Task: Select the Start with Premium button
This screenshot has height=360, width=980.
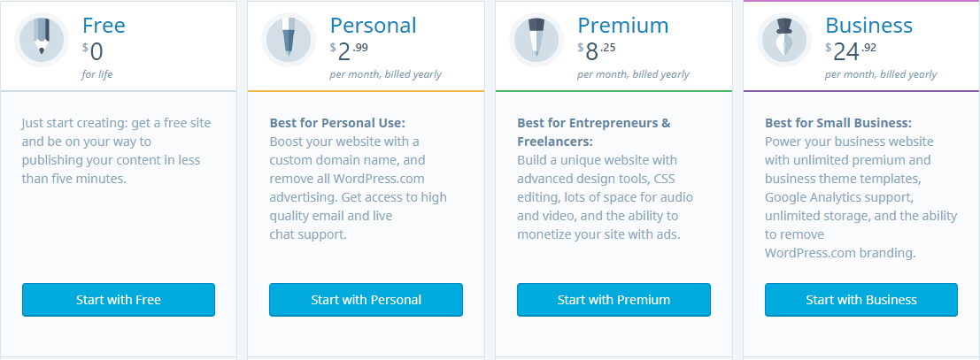Action: (x=613, y=300)
